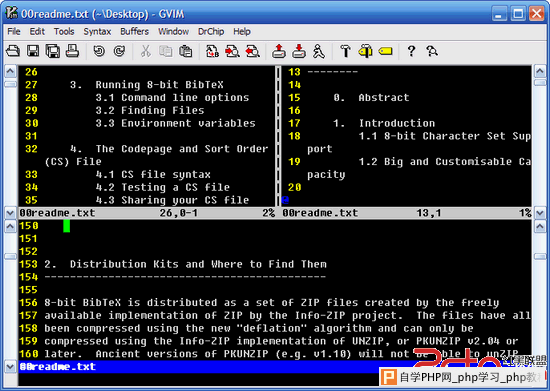Copy selection to clipboard icon
Image resolution: width=550 pixels, height=391 pixels.
pyautogui.click(x=166, y=51)
